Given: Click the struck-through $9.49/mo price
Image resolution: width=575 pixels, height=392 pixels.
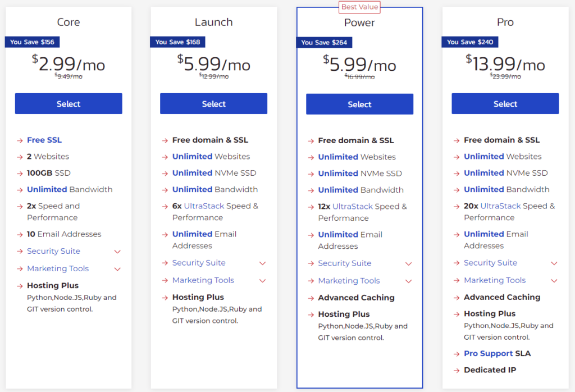Looking at the screenshot, I should (69, 76).
